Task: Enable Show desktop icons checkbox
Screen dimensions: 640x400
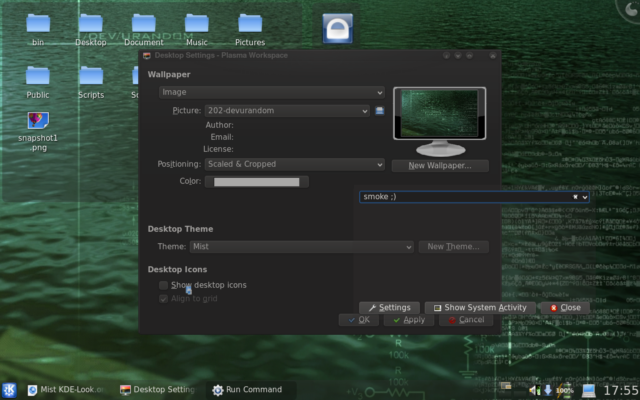Action: click(x=163, y=285)
